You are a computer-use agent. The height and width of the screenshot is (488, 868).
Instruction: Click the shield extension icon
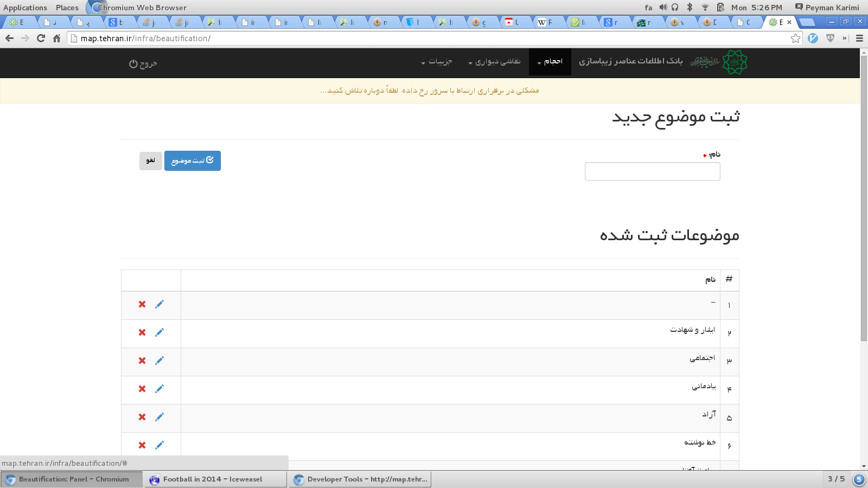click(830, 38)
